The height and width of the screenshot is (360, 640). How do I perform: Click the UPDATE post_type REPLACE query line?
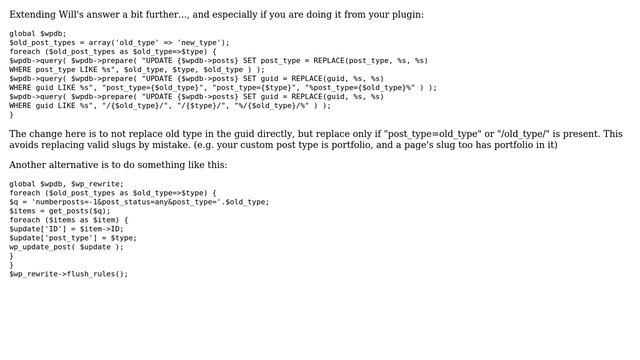(218, 60)
